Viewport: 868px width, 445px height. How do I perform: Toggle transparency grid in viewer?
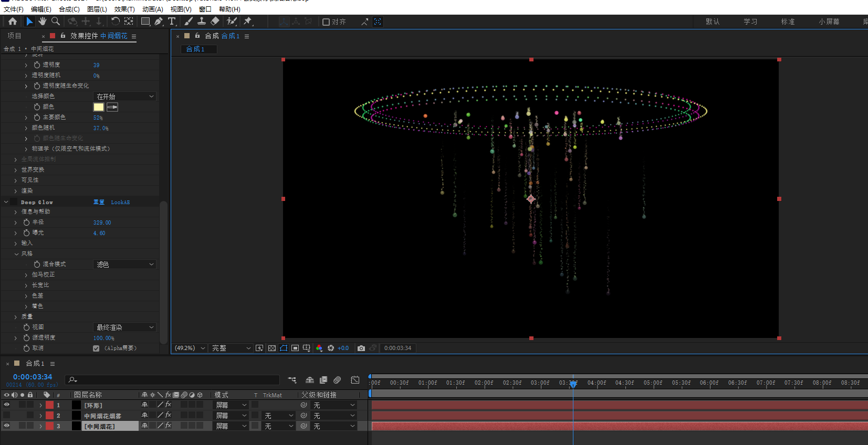[271, 348]
